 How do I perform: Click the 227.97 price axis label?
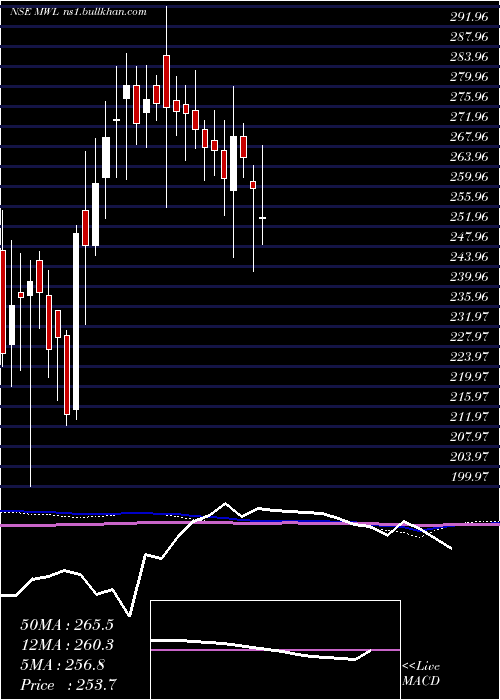tap(469, 337)
